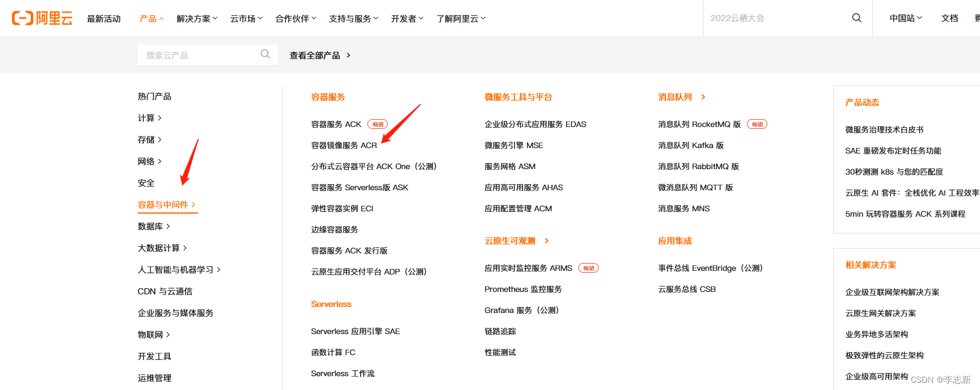The height and width of the screenshot is (390, 980).
Task: Open the 了解阿里云 dropdown menu
Action: pos(461,19)
